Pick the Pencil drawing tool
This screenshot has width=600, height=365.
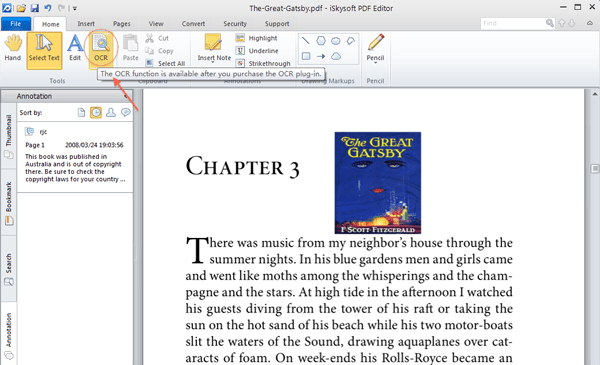pos(375,47)
